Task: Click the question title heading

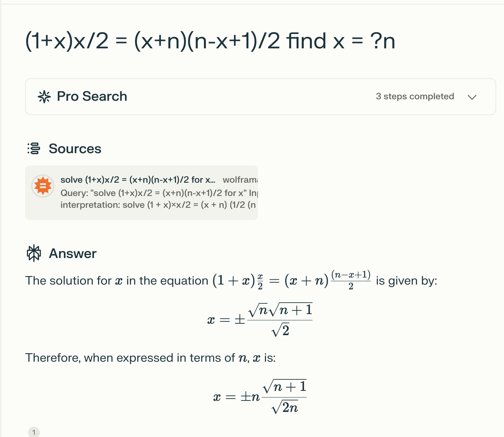Action: (x=210, y=41)
